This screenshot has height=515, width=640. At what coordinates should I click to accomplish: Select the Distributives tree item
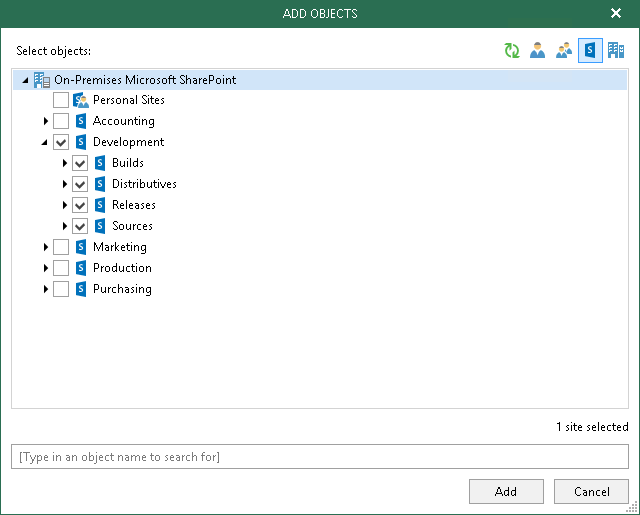pyautogui.click(x=144, y=184)
